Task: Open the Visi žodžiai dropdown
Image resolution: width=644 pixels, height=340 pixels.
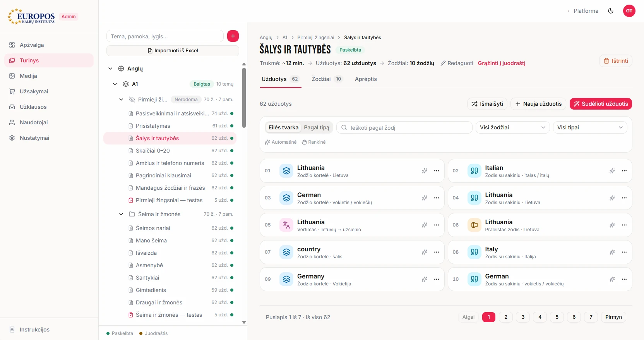Action: coord(512,127)
